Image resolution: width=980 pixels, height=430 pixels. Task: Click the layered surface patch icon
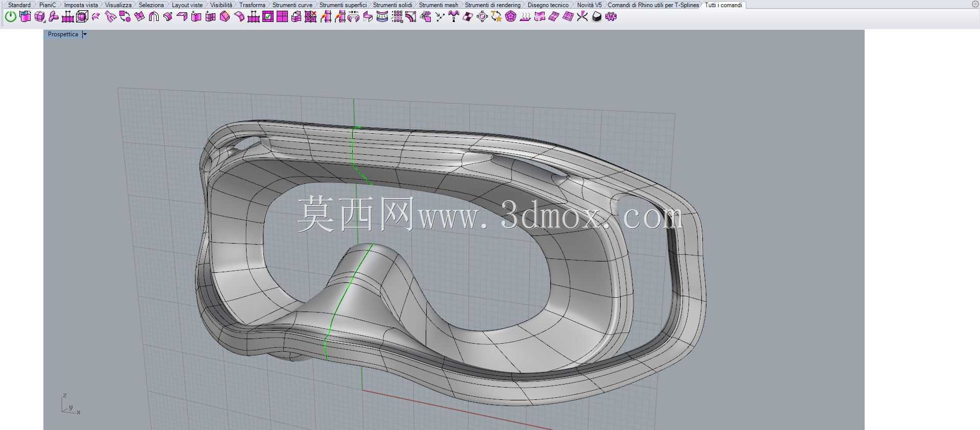540,17
